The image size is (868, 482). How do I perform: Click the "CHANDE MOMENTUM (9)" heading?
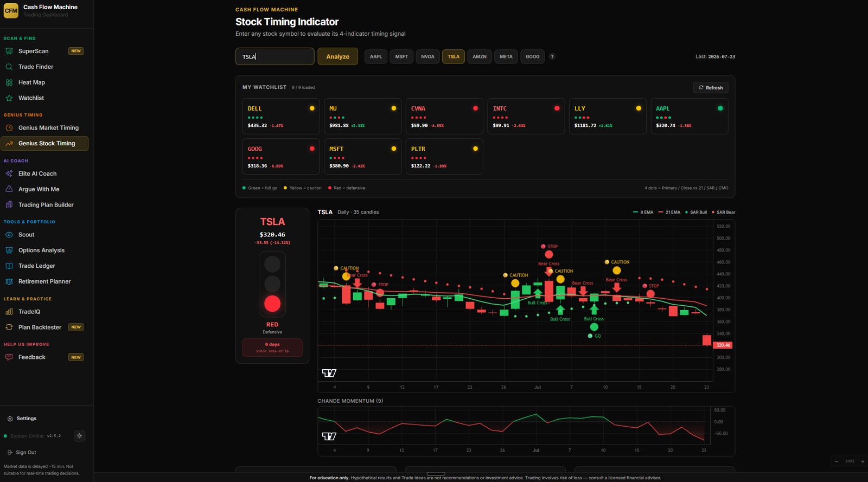350,401
